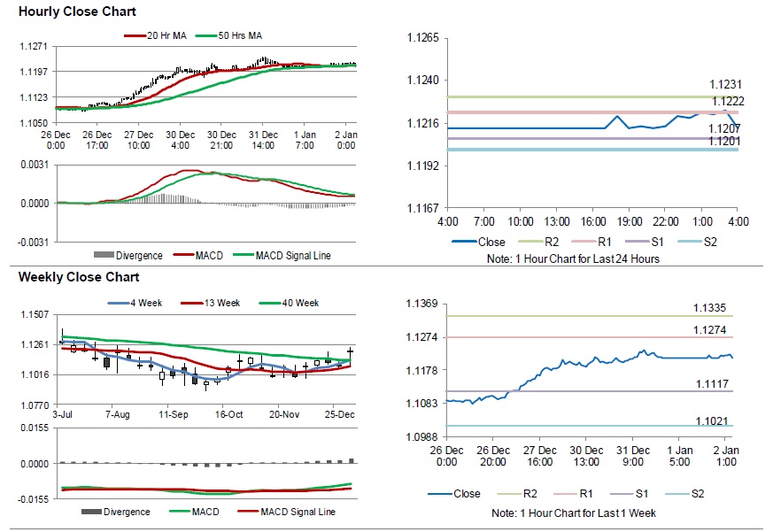
Task: Click the '27 Dec 10:00' axis label
Action: pos(138,140)
